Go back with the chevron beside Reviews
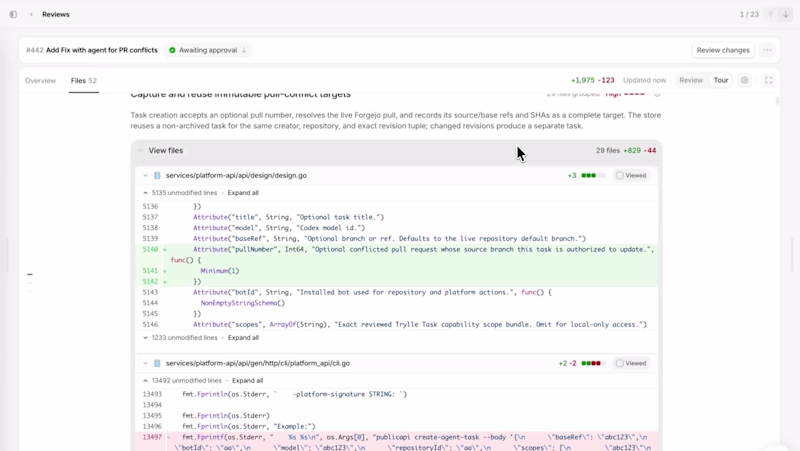This screenshot has width=800, height=451. pyautogui.click(x=31, y=14)
